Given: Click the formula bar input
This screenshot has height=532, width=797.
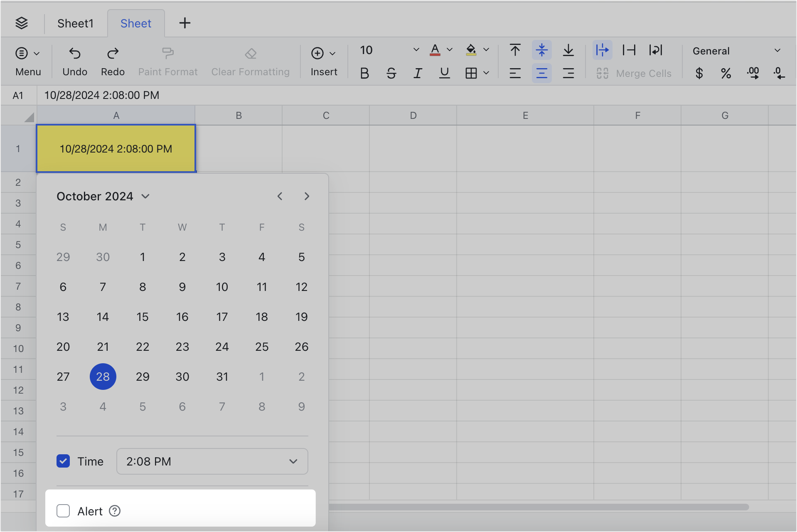Looking at the screenshot, I should (x=416, y=95).
